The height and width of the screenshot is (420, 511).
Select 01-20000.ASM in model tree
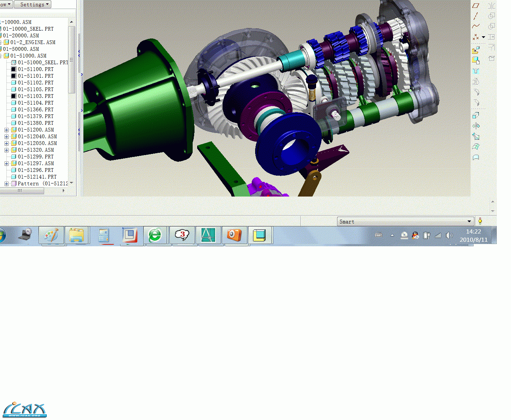click(x=21, y=35)
